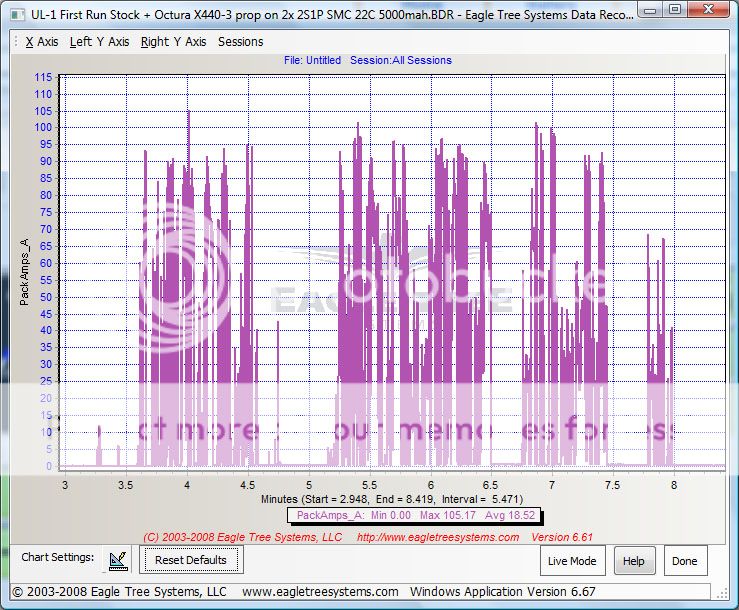
Task: Click the Pack Amps_A vertical axis label
Action: click(x=25, y=270)
